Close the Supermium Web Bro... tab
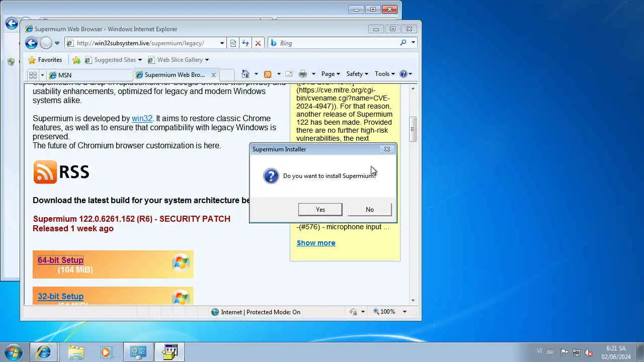This screenshot has width=644, height=362. coord(213,75)
